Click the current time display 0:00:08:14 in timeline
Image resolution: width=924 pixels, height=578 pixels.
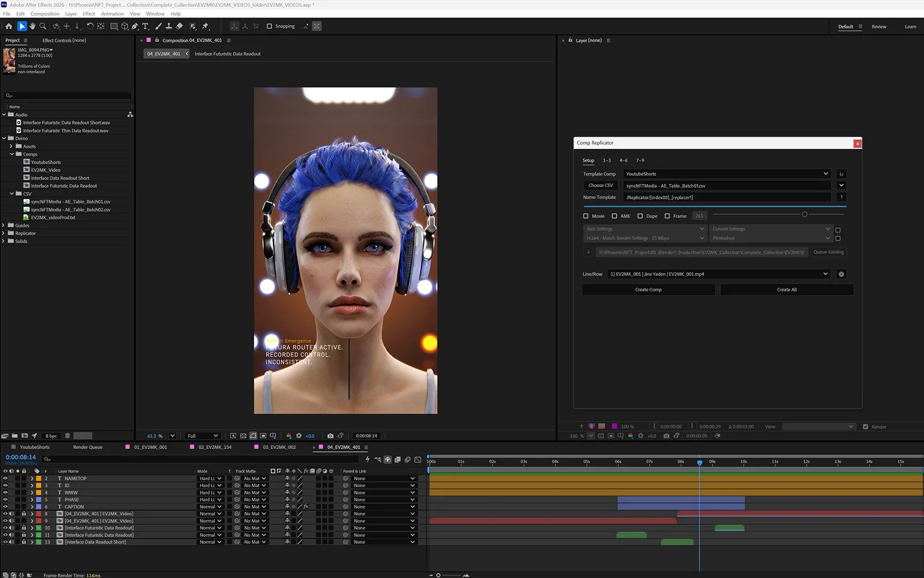(21, 457)
